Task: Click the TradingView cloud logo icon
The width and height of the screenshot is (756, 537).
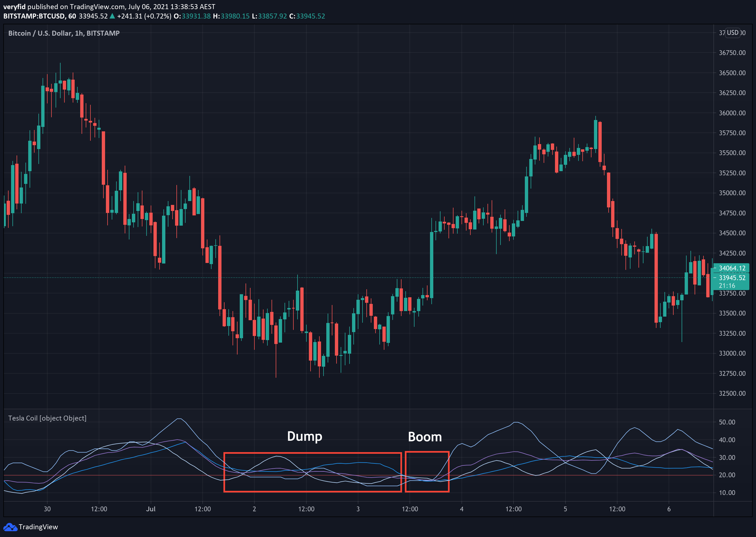Action: point(10,527)
